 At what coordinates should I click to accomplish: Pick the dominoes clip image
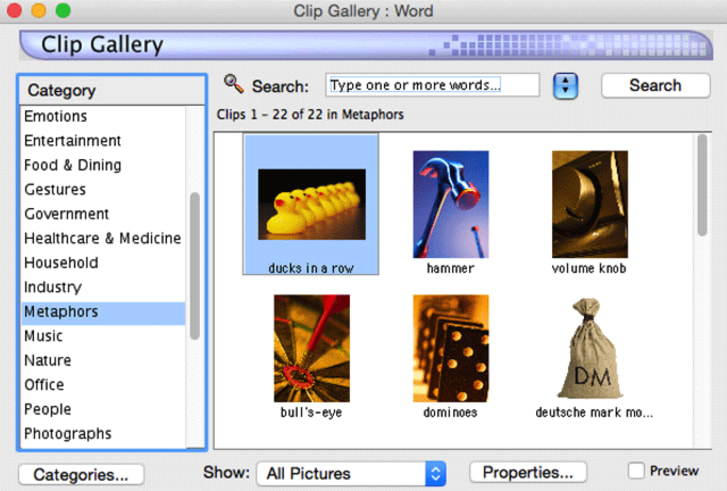pyautogui.click(x=451, y=348)
